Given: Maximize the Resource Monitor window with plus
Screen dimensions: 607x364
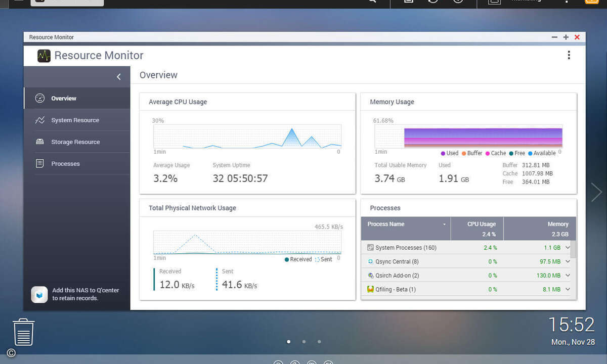Looking at the screenshot, I should tap(566, 37).
